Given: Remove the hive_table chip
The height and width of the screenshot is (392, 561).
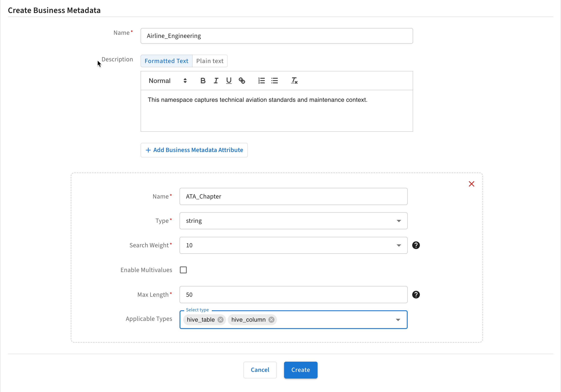Looking at the screenshot, I should 220,320.
